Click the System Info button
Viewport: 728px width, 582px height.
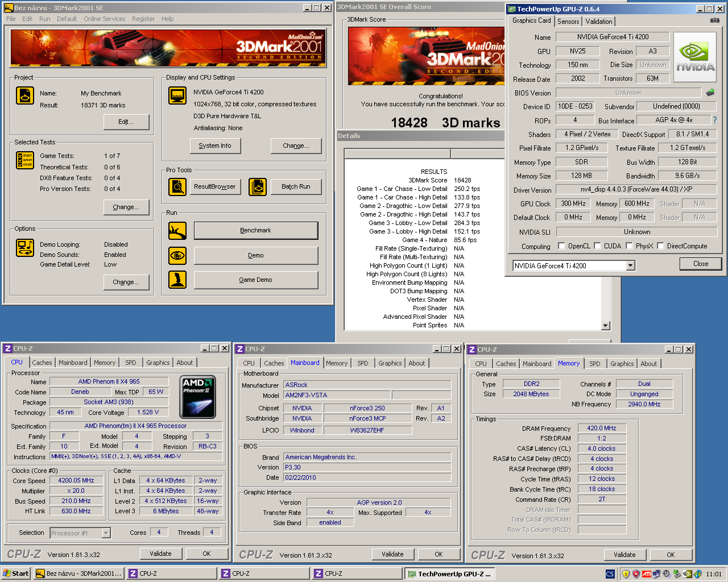(215, 146)
